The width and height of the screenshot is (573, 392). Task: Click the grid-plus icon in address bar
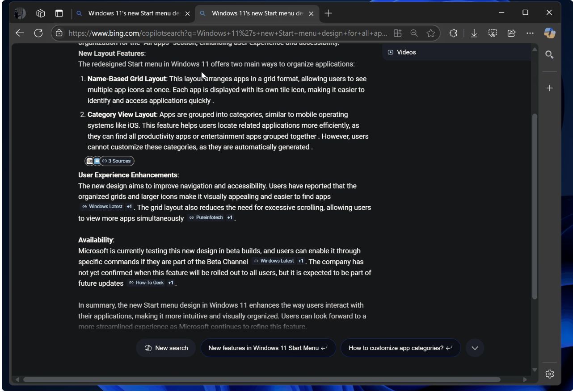[x=397, y=33]
